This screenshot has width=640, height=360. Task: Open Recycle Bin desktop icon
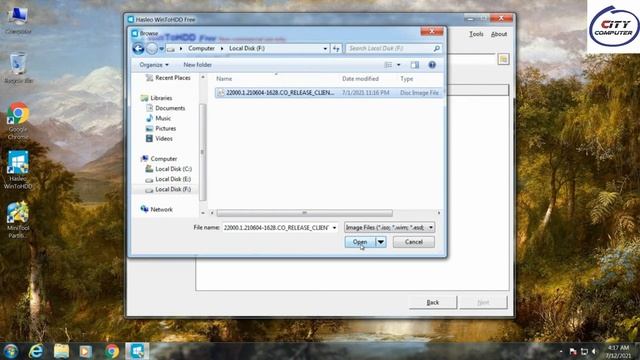pyautogui.click(x=18, y=68)
